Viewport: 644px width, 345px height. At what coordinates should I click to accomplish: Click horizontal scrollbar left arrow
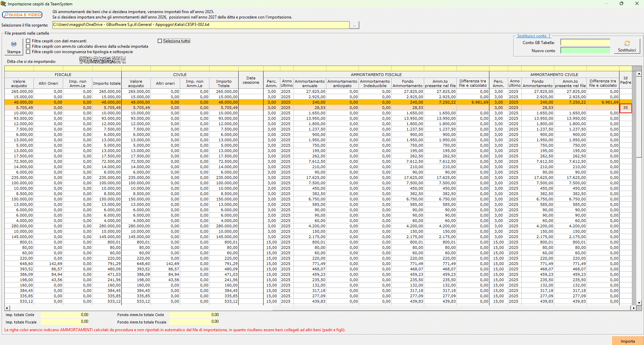click(7, 308)
